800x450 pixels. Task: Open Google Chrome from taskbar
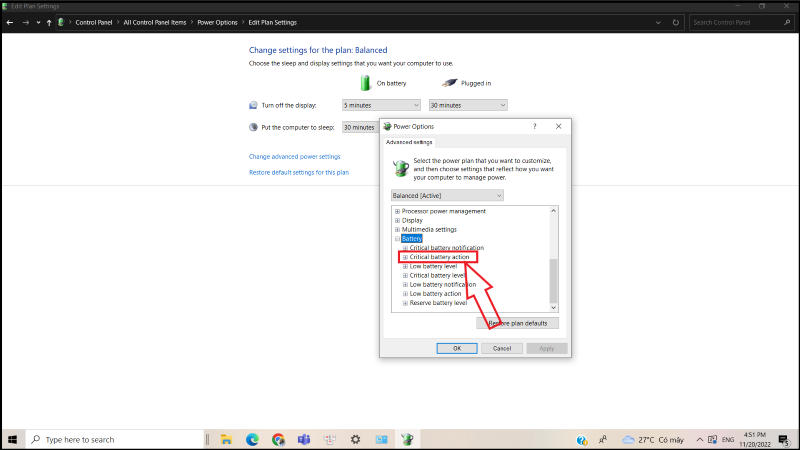tap(278, 439)
